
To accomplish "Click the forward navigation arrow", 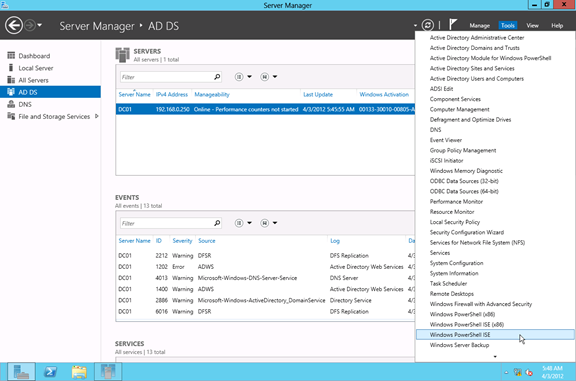I will click(30, 25).
